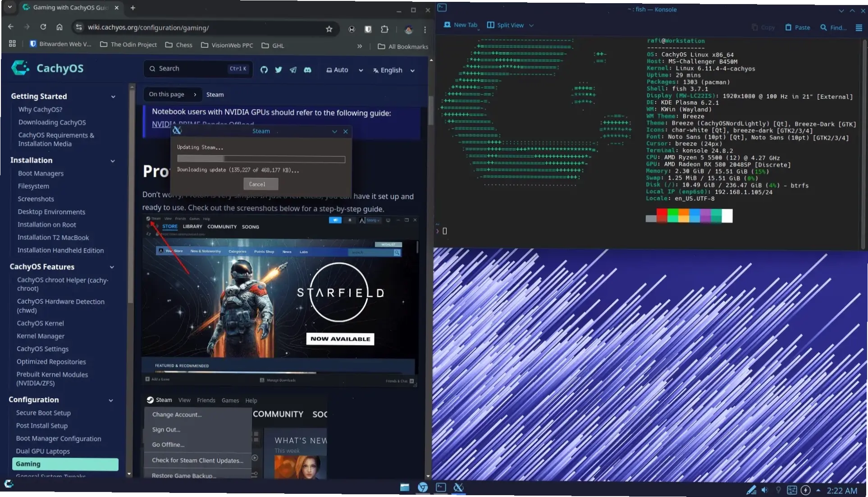Open the pen/notes icon in system tray

[x=751, y=490]
